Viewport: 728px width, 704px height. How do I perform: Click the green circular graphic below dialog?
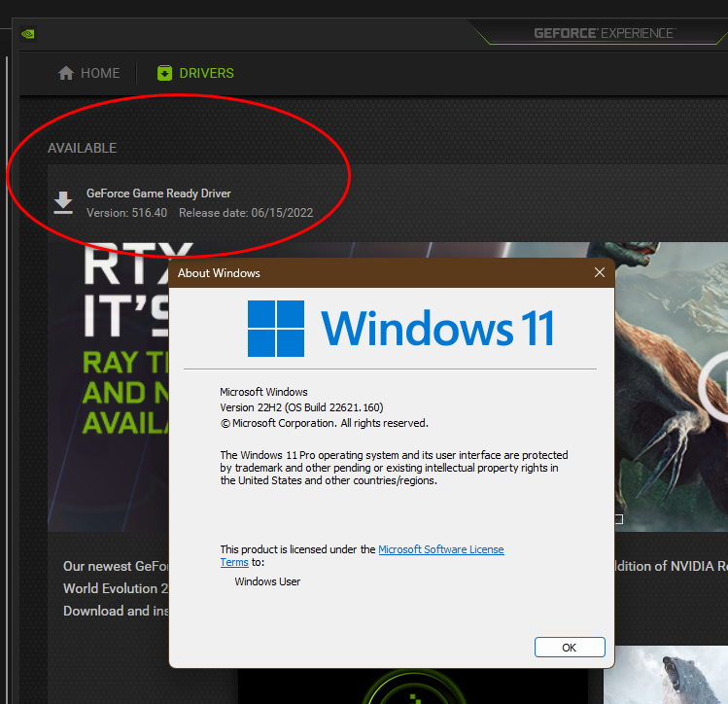[x=413, y=686]
